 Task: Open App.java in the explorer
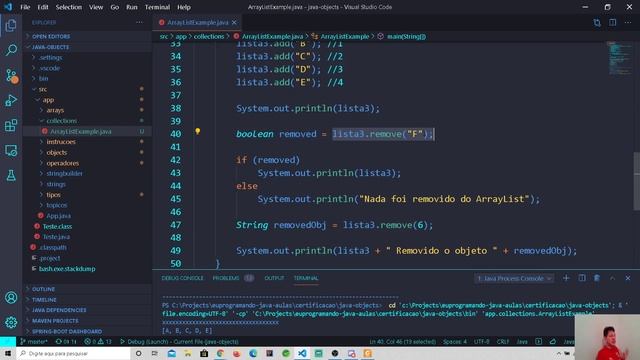click(x=58, y=216)
